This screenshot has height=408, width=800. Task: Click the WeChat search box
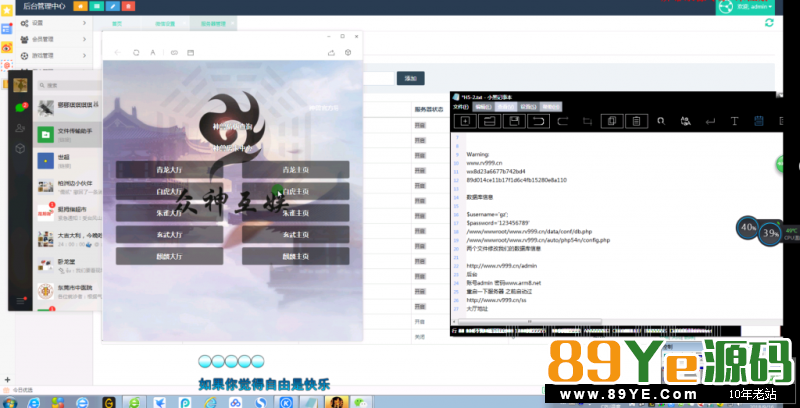click(x=70, y=86)
